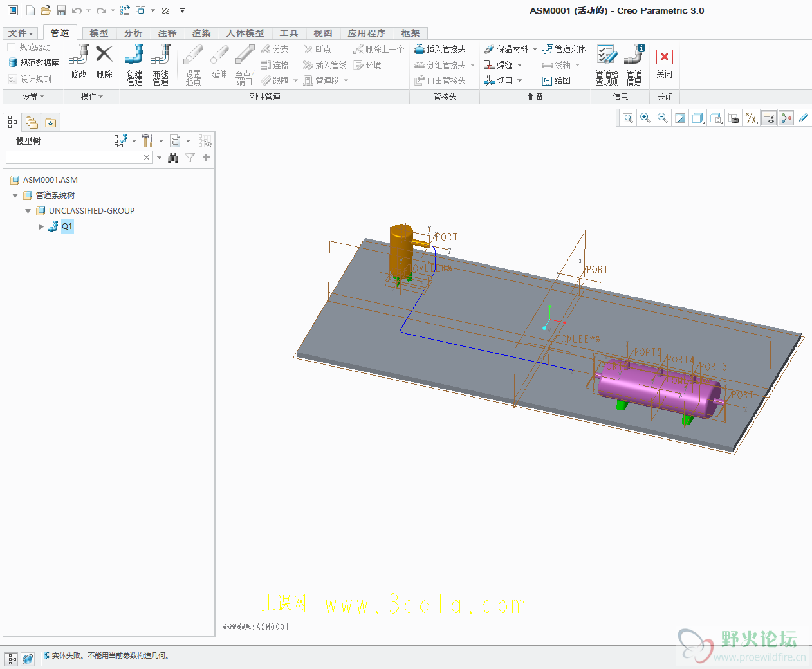Image resolution: width=812 pixels, height=669 pixels.
Task: Click the 焊缝 (Weld) button
Action: point(499,65)
